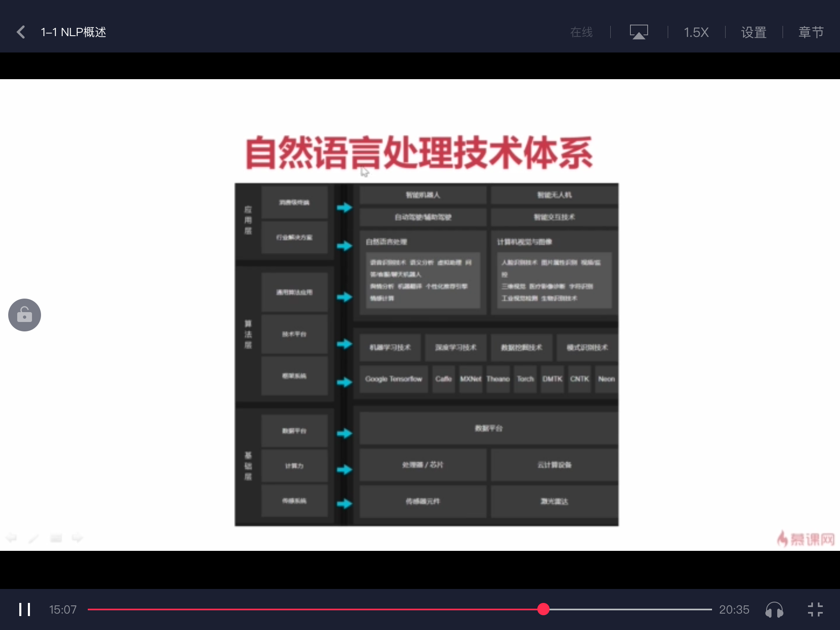Toggle the screen lock button
The width and height of the screenshot is (840, 630).
25,315
